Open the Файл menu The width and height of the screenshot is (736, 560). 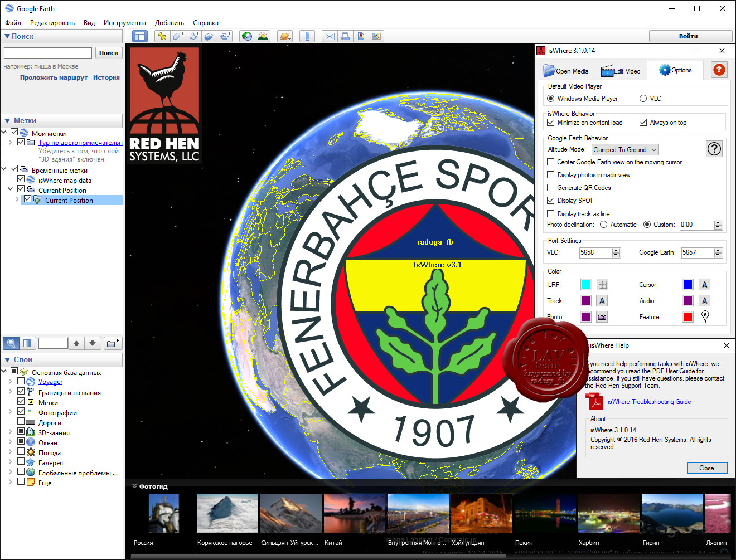(13, 23)
